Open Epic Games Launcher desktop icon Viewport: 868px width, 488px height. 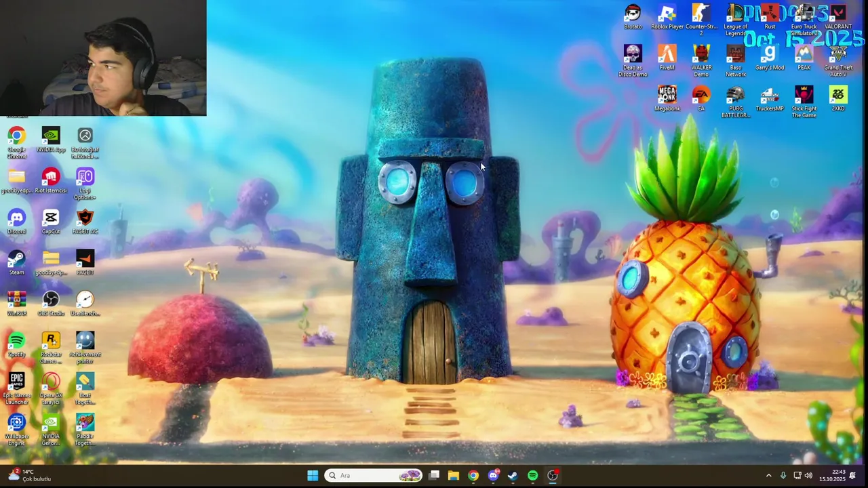[17, 388]
